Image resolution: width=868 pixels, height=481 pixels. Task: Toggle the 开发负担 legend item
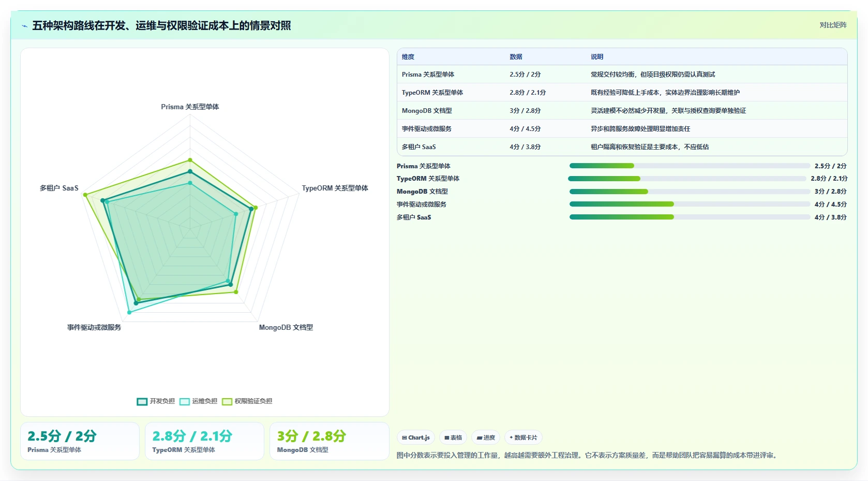point(156,401)
